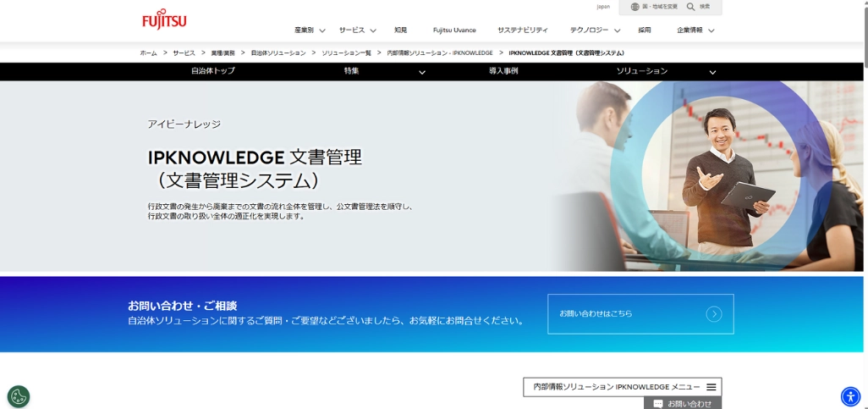Image resolution: width=868 pixels, height=409 pixels.
Task: Click サービス in the main navigation
Action: 352,30
